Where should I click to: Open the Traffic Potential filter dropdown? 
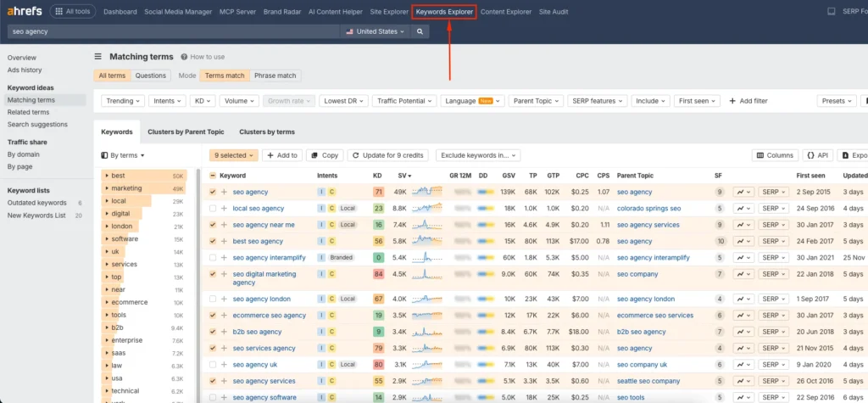(404, 101)
